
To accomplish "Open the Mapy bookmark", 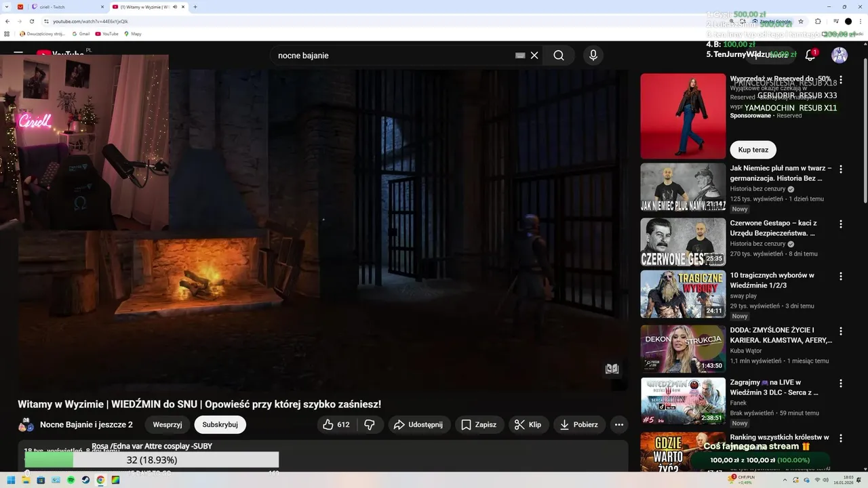I will point(133,33).
